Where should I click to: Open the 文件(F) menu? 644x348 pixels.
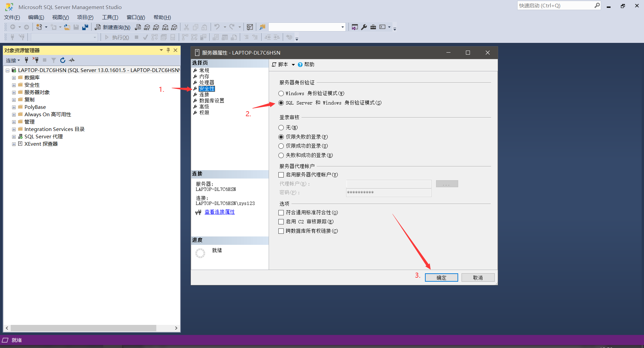click(x=12, y=17)
